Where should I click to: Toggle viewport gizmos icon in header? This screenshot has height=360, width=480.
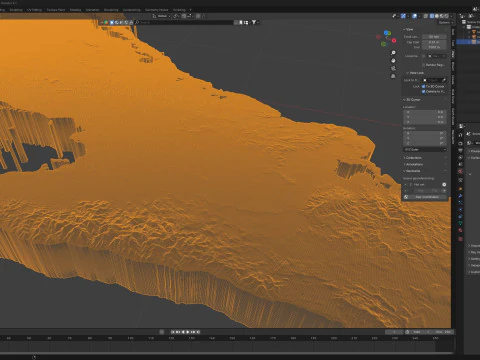[x=403, y=16]
